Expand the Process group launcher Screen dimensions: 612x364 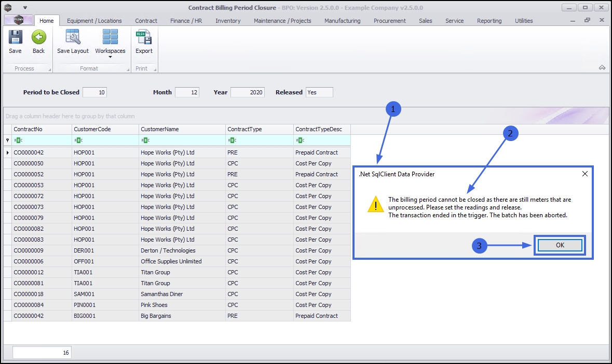tap(49, 70)
